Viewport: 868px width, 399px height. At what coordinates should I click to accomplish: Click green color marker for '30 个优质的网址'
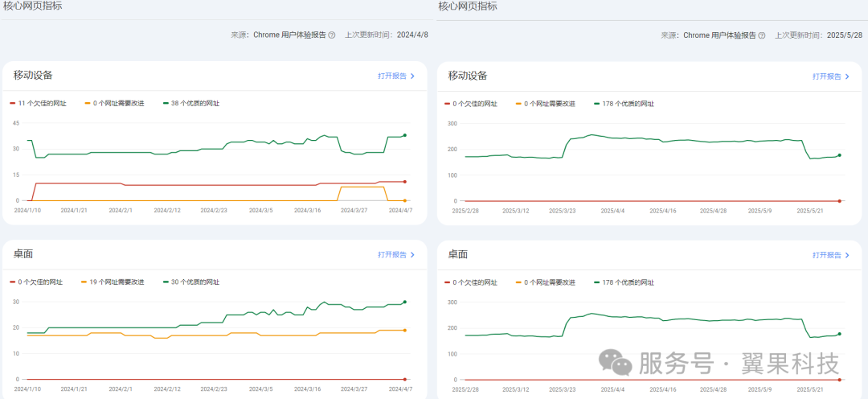click(x=165, y=282)
